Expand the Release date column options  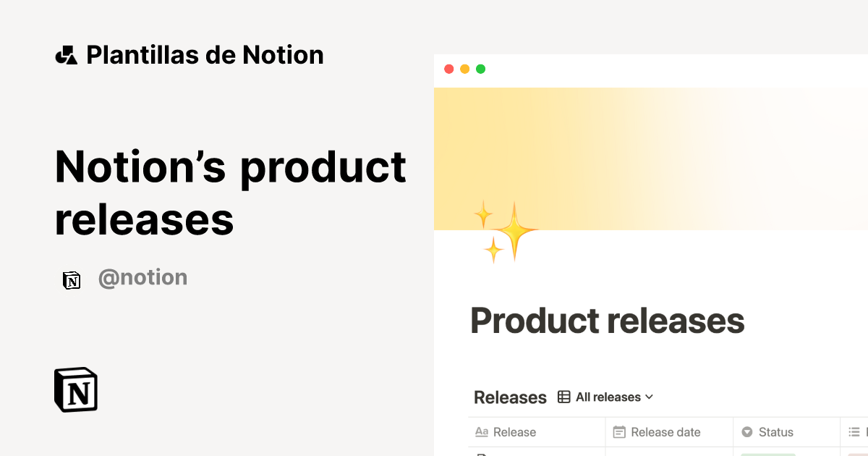click(665, 431)
